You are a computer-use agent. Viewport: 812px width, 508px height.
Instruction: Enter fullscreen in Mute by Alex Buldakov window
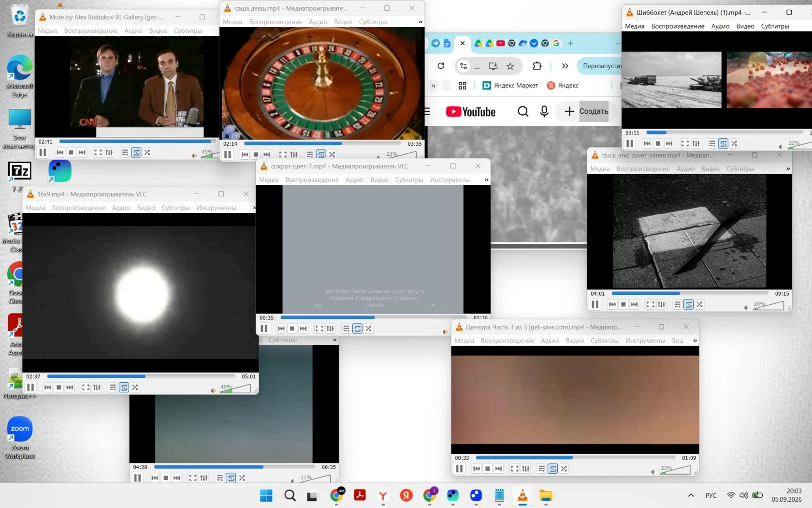point(98,152)
